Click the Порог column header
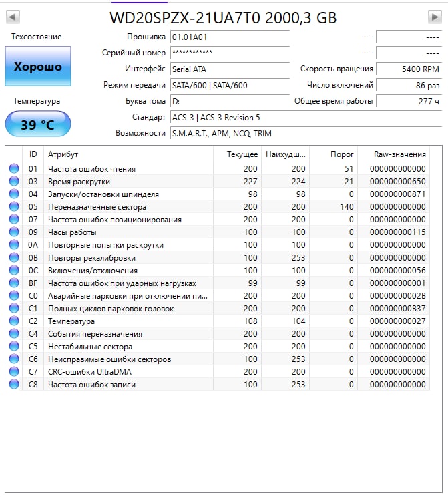The height and width of the screenshot is (497, 448). pos(334,154)
